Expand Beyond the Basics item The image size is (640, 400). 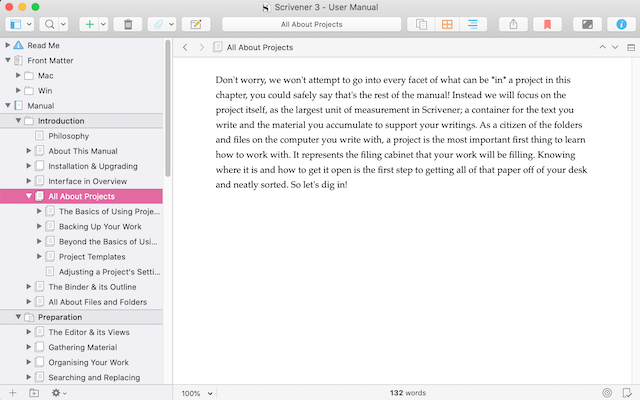tap(39, 242)
